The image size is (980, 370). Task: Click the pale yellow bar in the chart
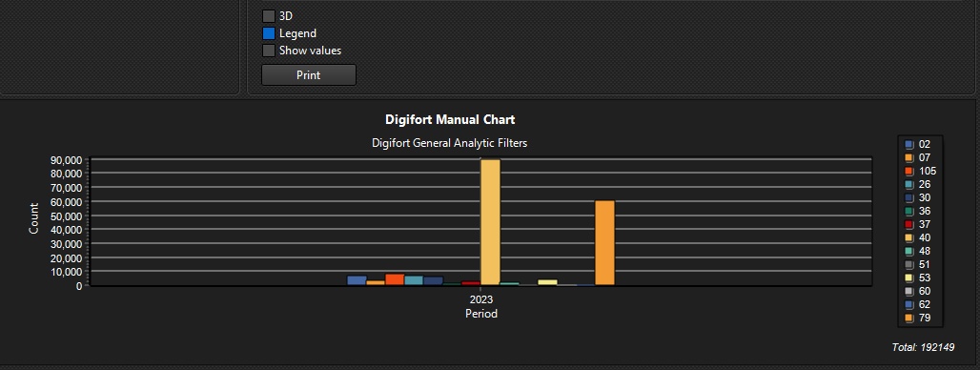coord(547,282)
